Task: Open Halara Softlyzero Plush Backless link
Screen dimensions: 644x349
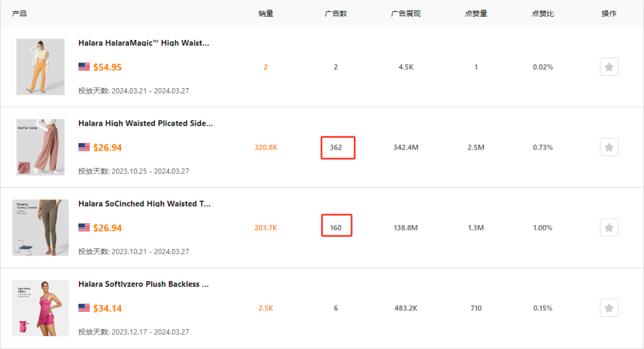Action: (144, 284)
